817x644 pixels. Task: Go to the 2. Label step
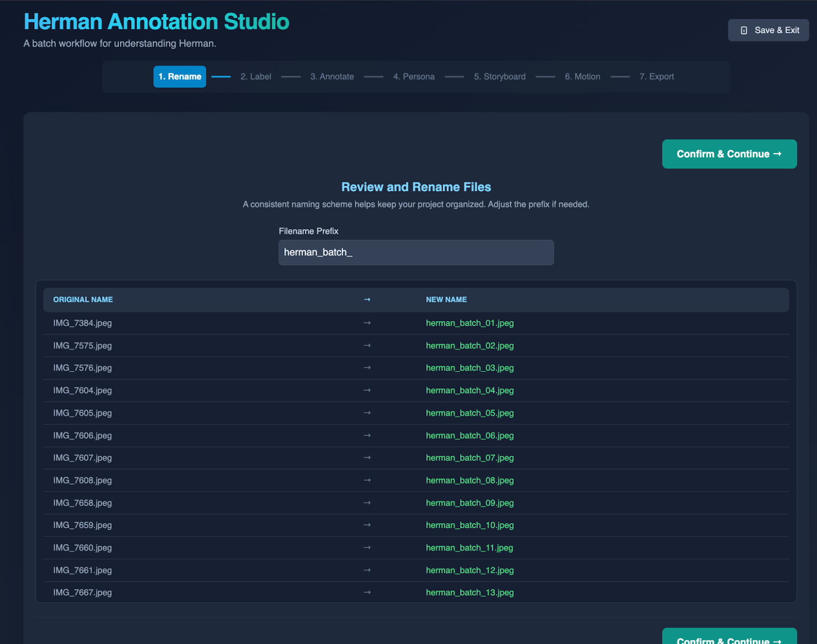pyautogui.click(x=256, y=77)
